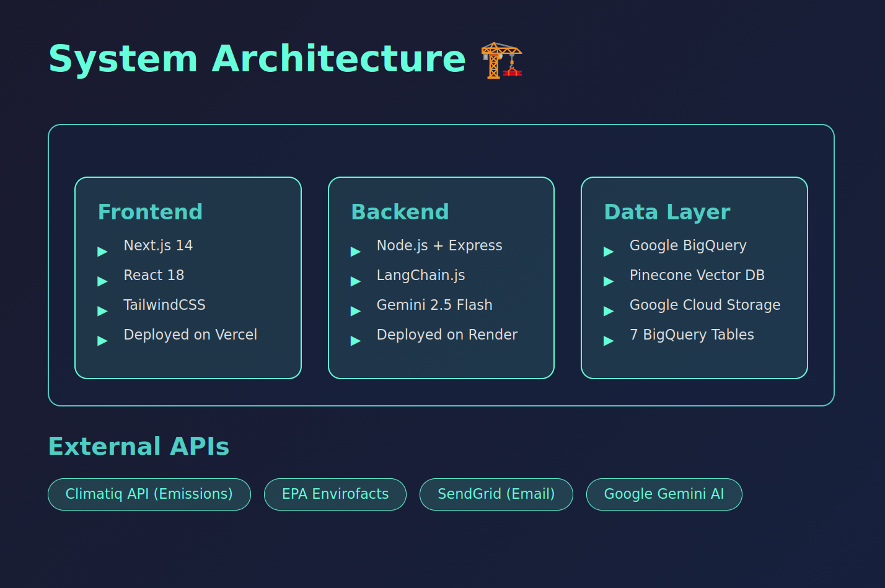Click the arrow bullet beside Next.js 14
Viewport: 885px width, 588px height.
coord(103,252)
